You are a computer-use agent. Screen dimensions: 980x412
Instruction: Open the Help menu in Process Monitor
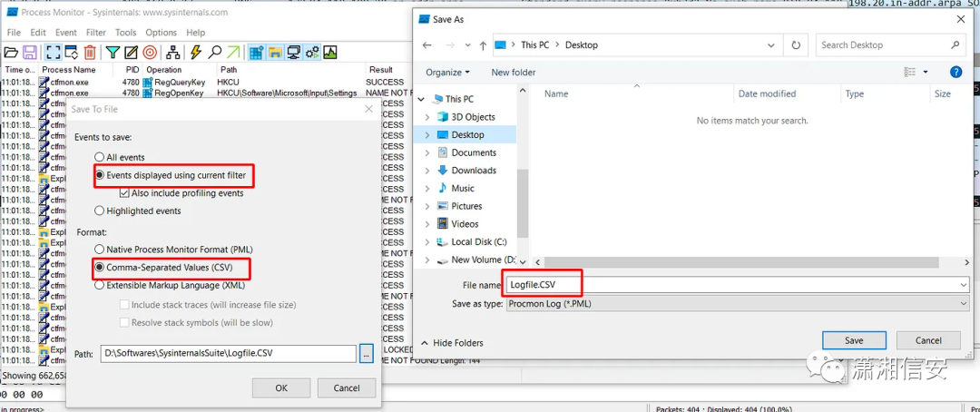[x=196, y=33]
